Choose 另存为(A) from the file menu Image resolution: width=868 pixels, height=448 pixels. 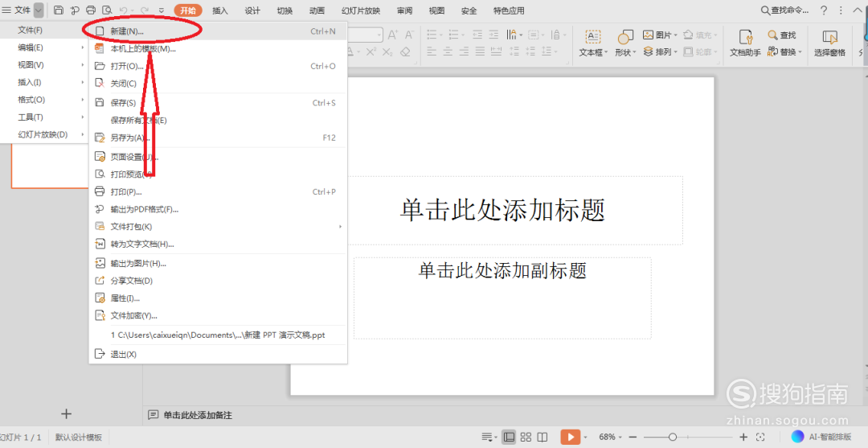tap(218, 138)
